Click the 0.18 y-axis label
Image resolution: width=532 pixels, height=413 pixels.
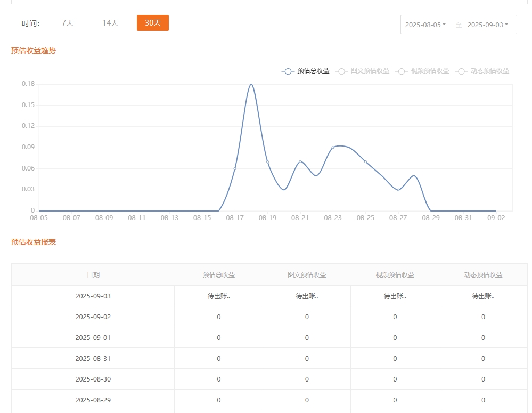28,84
